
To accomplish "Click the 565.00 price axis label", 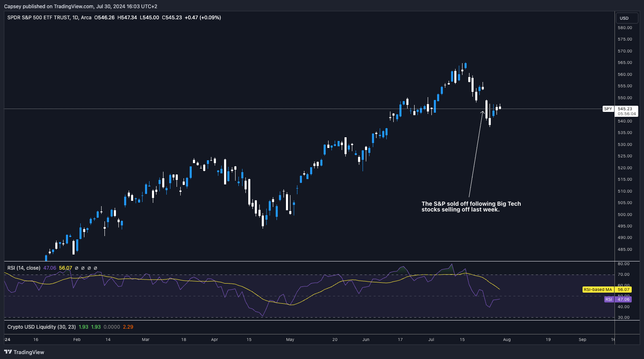I will [x=625, y=63].
